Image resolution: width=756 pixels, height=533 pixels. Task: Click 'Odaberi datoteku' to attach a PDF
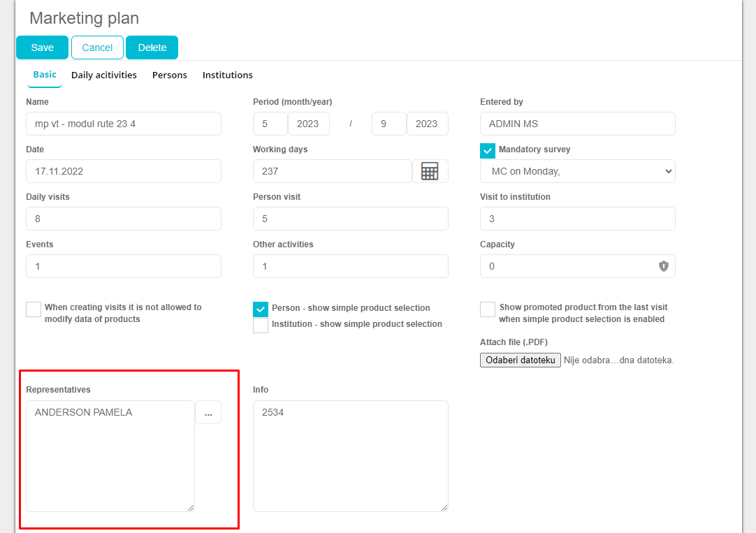click(520, 360)
